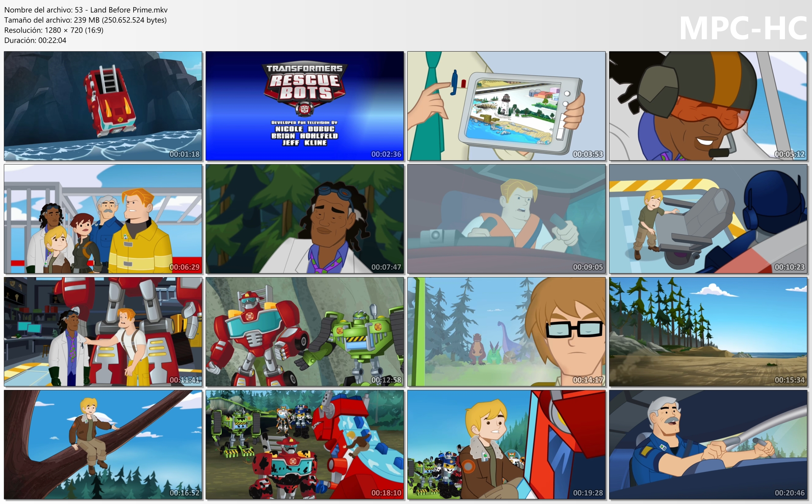Open the boy pushing seat thumbnail 00:10:23

[x=708, y=219]
